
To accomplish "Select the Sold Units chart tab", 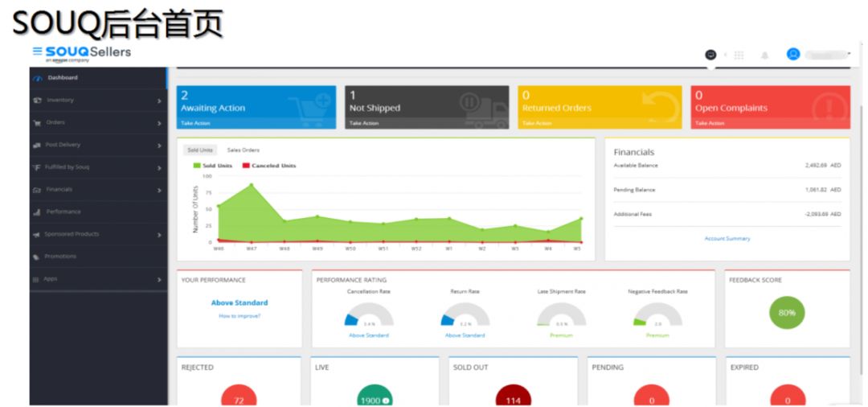I will tap(200, 150).
